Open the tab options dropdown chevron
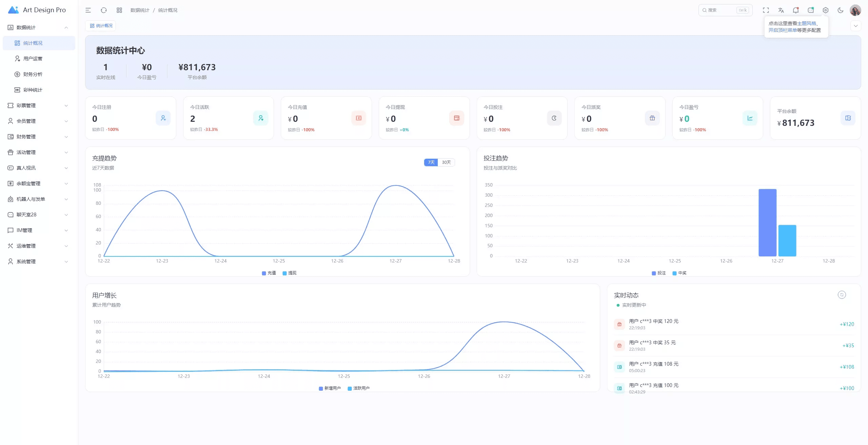 point(855,26)
